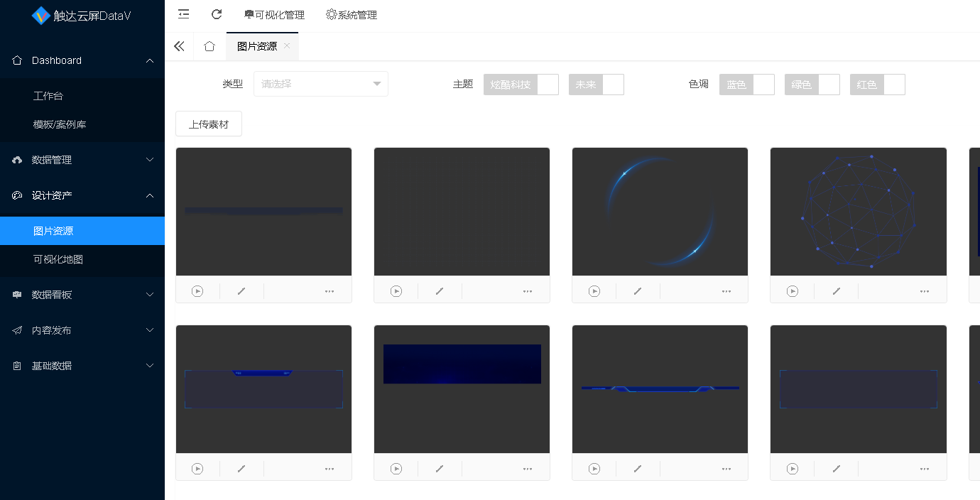The image size is (980, 500).
Task: Click the 上传素材 upload button
Action: [208, 124]
